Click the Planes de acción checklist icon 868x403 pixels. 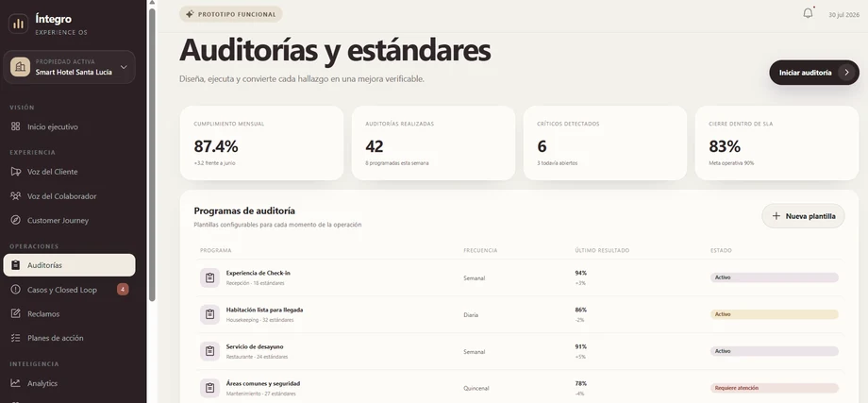[x=15, y=338]
